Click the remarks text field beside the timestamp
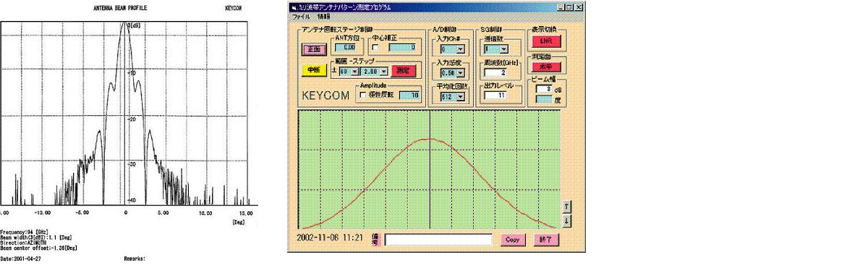 coord(438,239)
